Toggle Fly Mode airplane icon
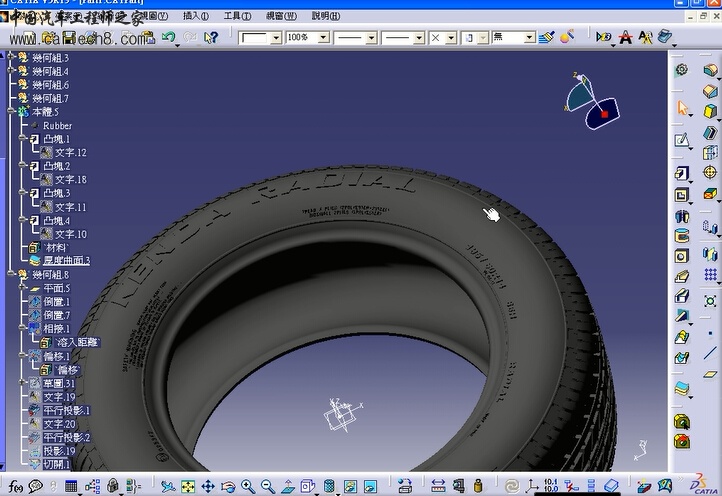 (168, 486)
